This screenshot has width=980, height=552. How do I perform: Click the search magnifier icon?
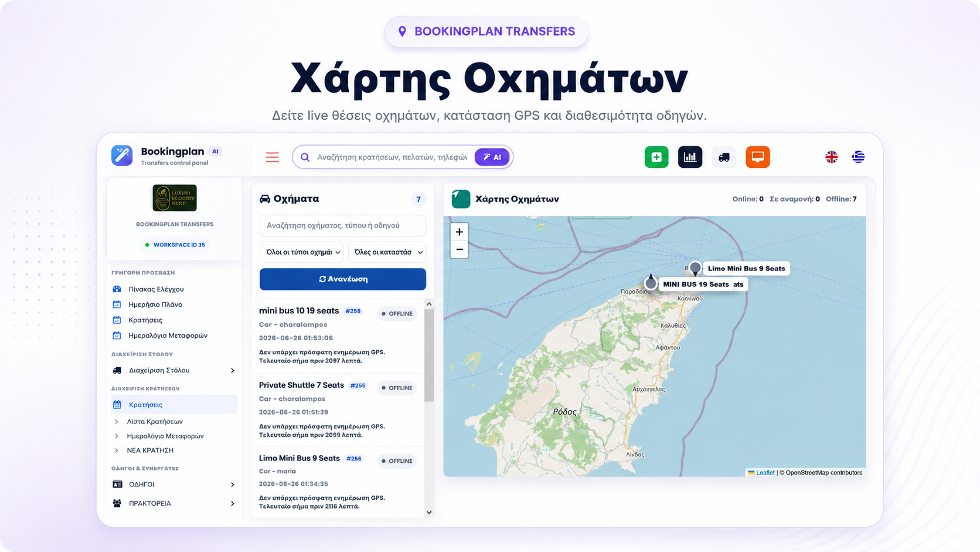pyautogui.click(x=305, y=157)
